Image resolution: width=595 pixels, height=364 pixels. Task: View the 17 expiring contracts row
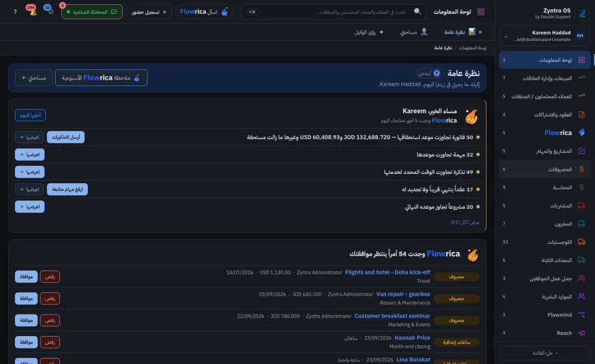(x=30, y=189)
